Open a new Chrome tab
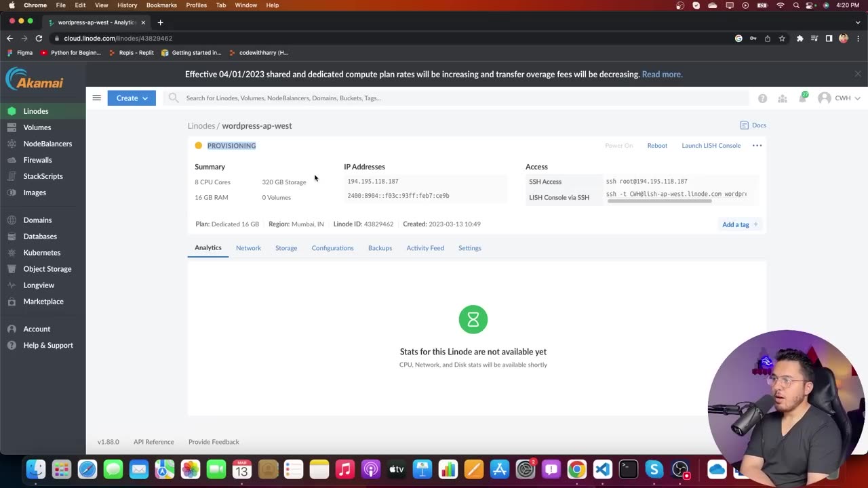Viewport: 868px width, 488px height. (160, 22)
